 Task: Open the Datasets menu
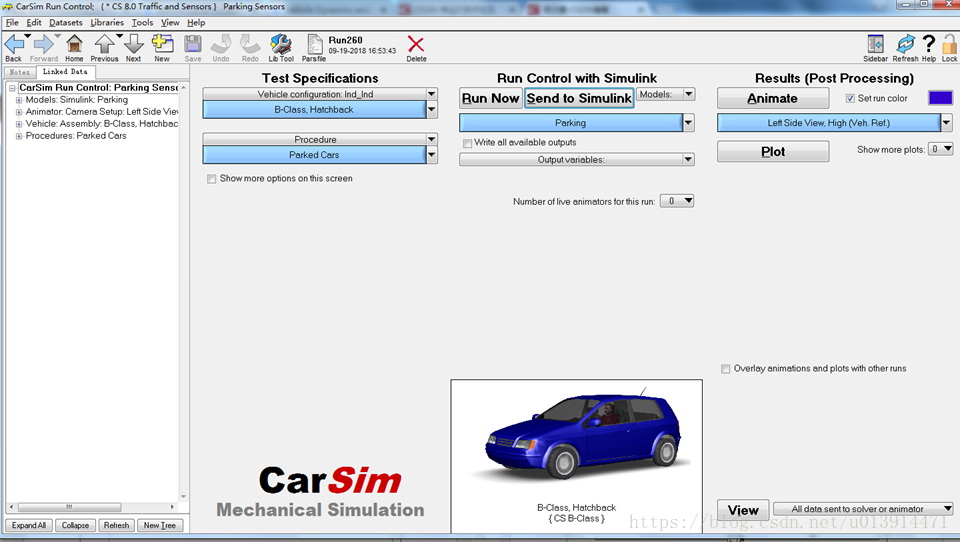[66, 23]
